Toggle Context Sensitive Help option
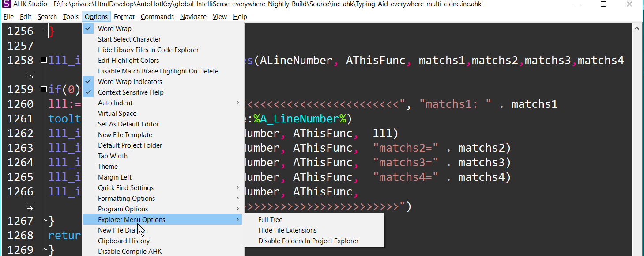This screenshot has width=644, height=256. [163, 92]
